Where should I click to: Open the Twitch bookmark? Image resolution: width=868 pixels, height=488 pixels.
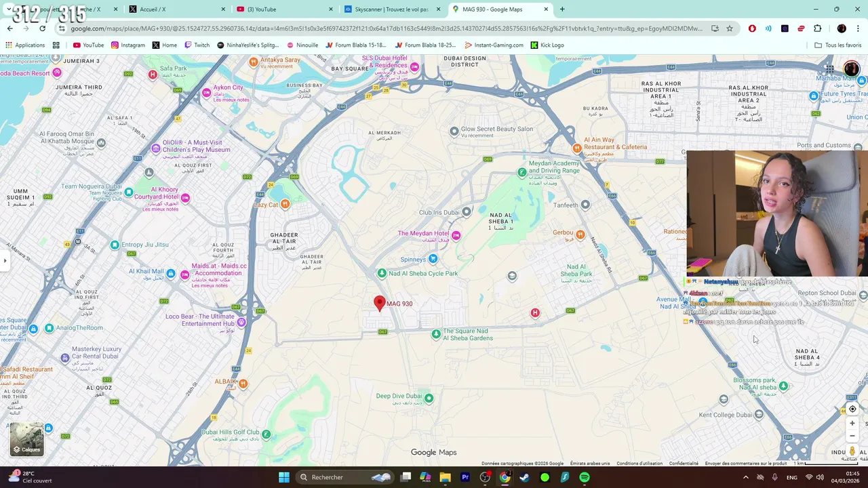pyautogui.click(x=197, y=45)
